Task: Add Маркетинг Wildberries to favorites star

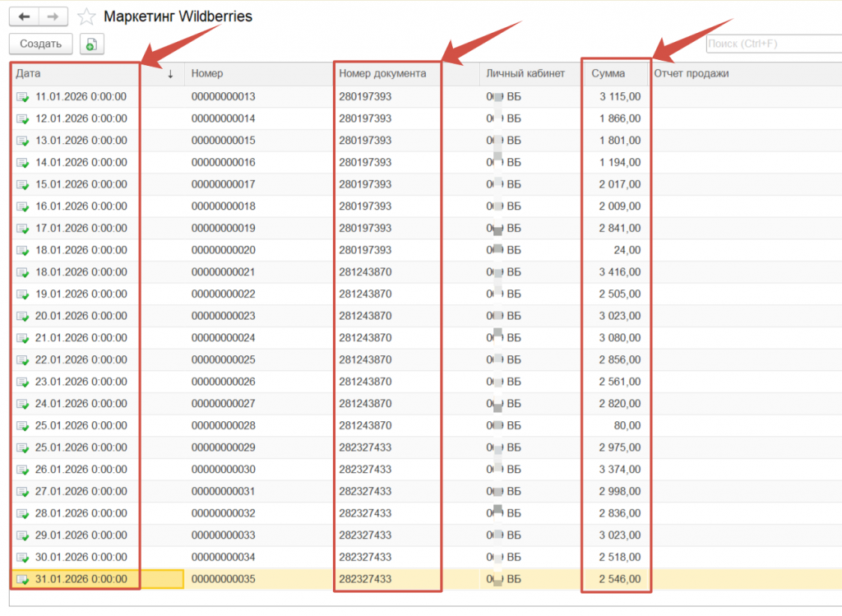Action: tap(86, 16)
